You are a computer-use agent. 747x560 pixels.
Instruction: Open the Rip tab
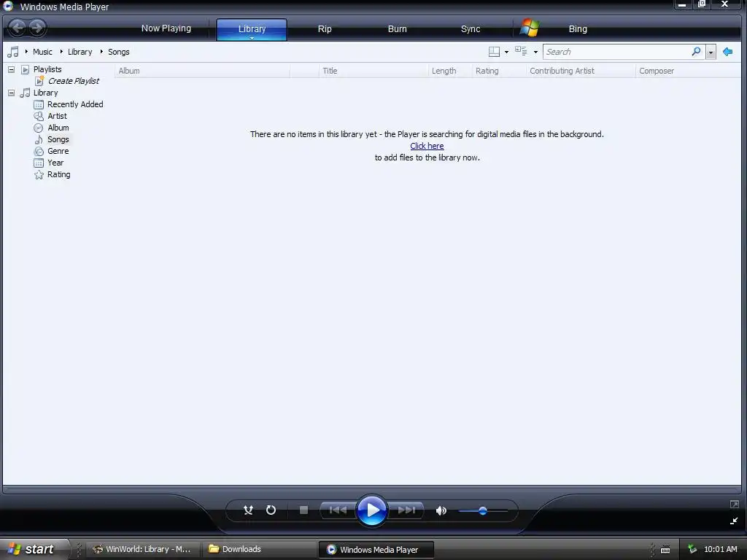[x=325, y=29]
